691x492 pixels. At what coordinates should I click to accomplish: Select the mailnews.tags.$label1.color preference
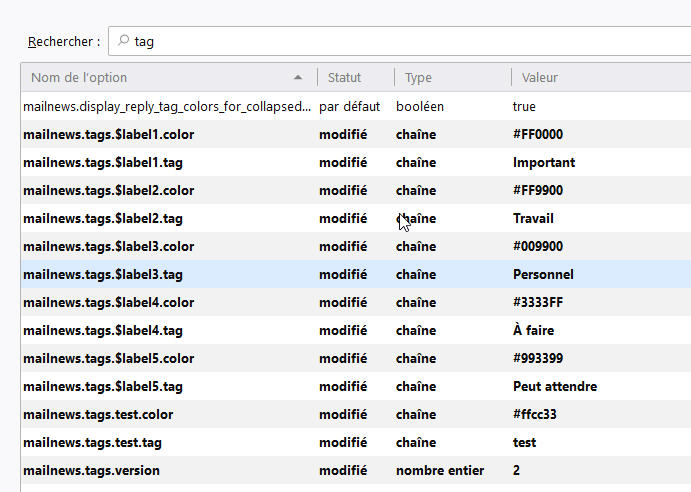point(108,134)
